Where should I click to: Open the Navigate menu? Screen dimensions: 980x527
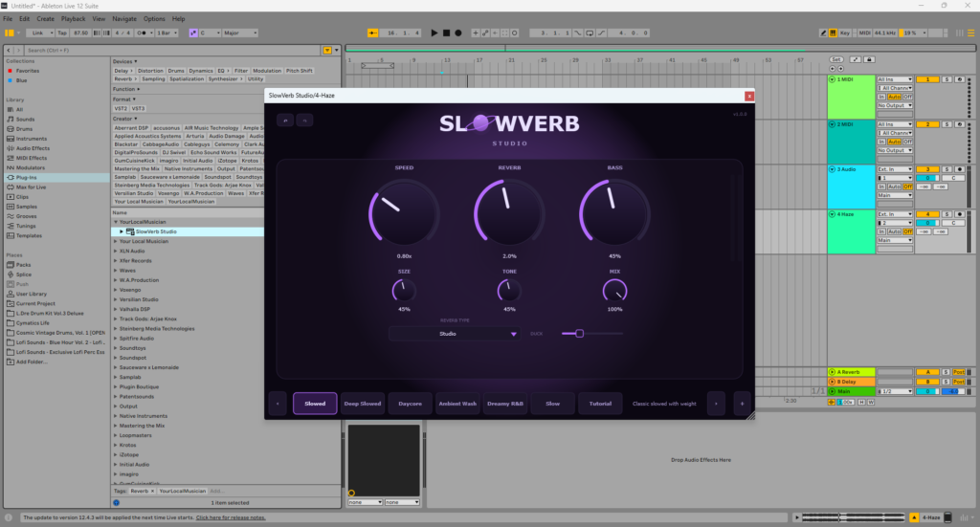pyautogui.click(x=124, y=19)
